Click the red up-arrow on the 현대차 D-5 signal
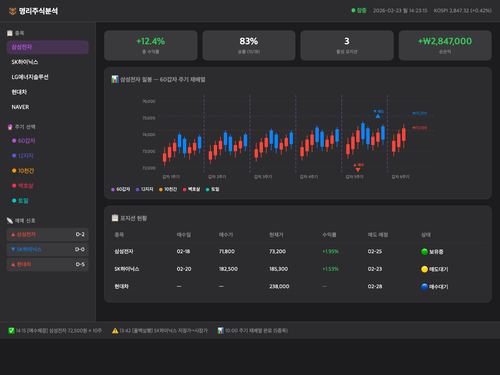This screenshot has height=375, width=500. point(13,264)
